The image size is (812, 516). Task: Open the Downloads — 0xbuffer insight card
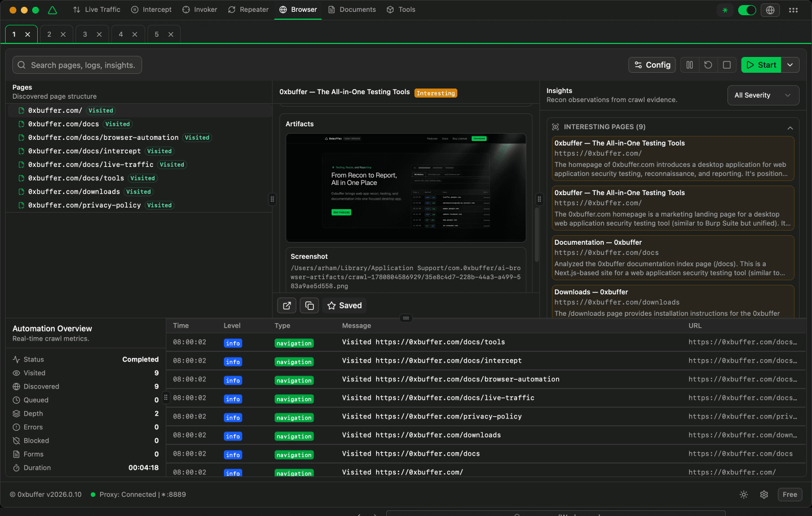[673, 302]
